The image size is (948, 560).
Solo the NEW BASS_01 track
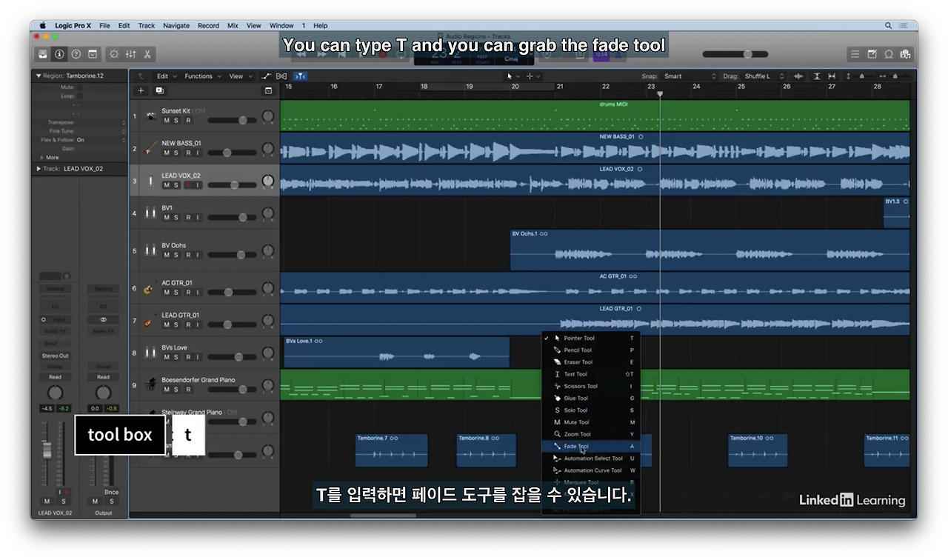pos(176,153)
